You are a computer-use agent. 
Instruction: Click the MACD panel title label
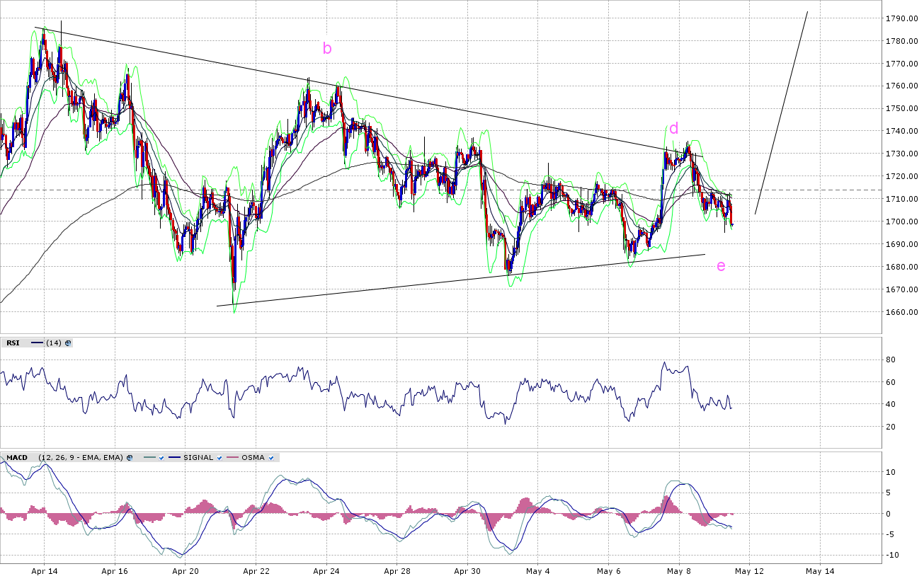coord(17,458)
